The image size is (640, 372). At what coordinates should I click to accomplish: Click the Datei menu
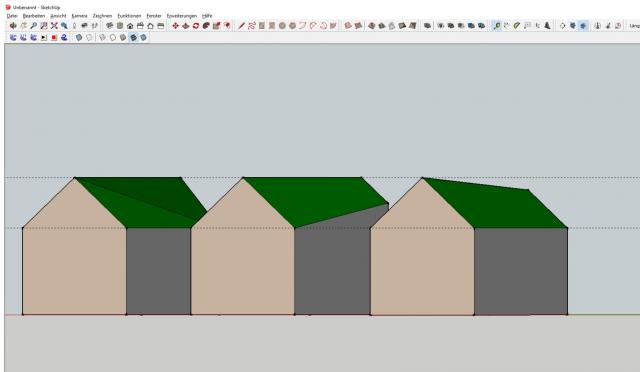[12, 16]
